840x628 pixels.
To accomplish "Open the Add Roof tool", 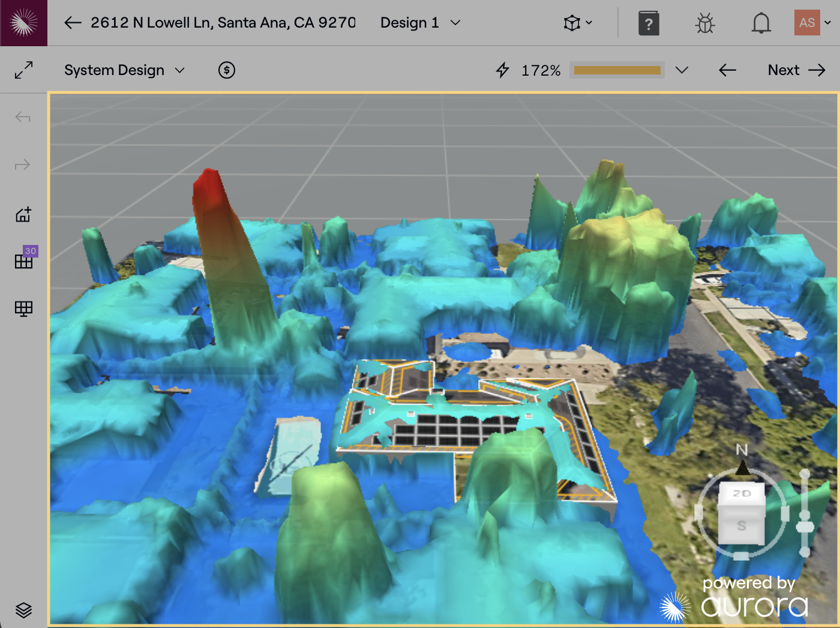I will pos(23,214).
